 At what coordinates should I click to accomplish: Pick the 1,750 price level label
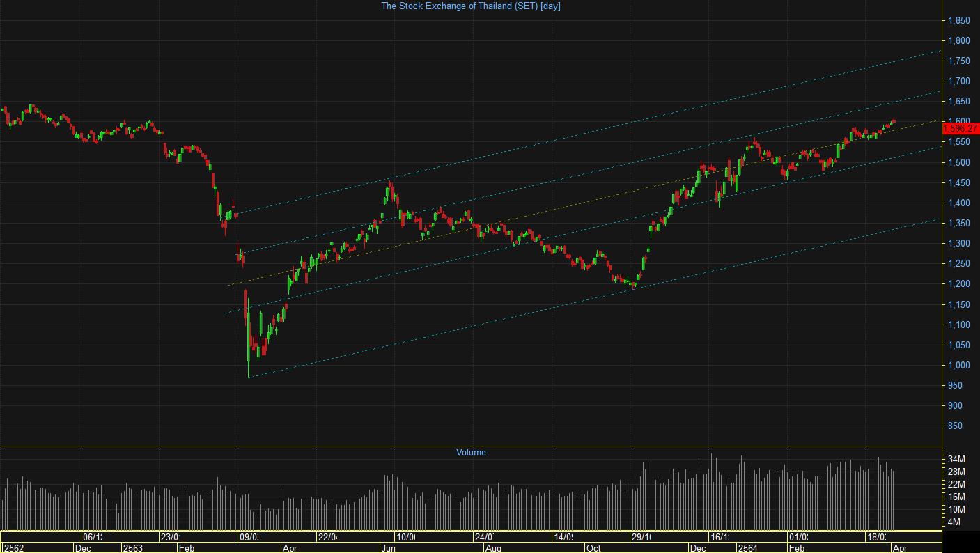point(959,61)
